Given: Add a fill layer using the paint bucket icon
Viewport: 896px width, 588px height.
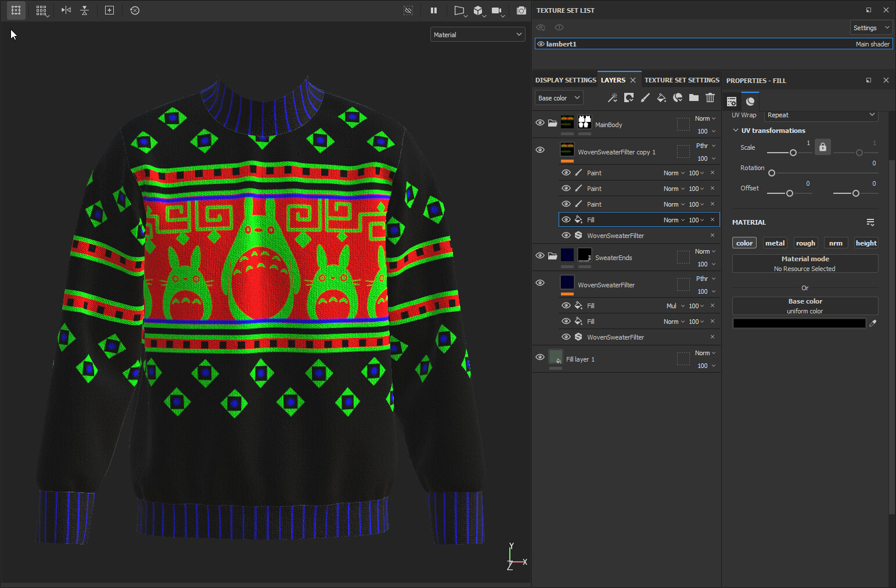Looking at the screenshot, I should (x=661, y=98).
